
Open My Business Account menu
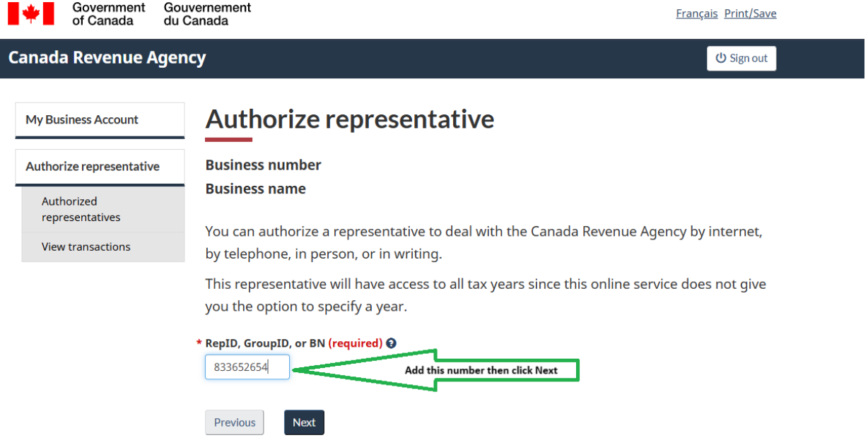(x=100, y=120)
